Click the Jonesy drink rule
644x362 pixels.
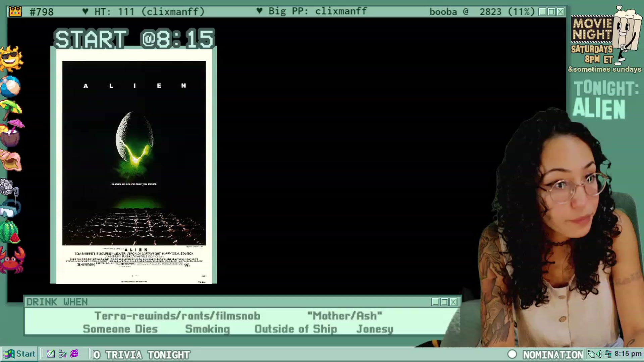point(375,329)
